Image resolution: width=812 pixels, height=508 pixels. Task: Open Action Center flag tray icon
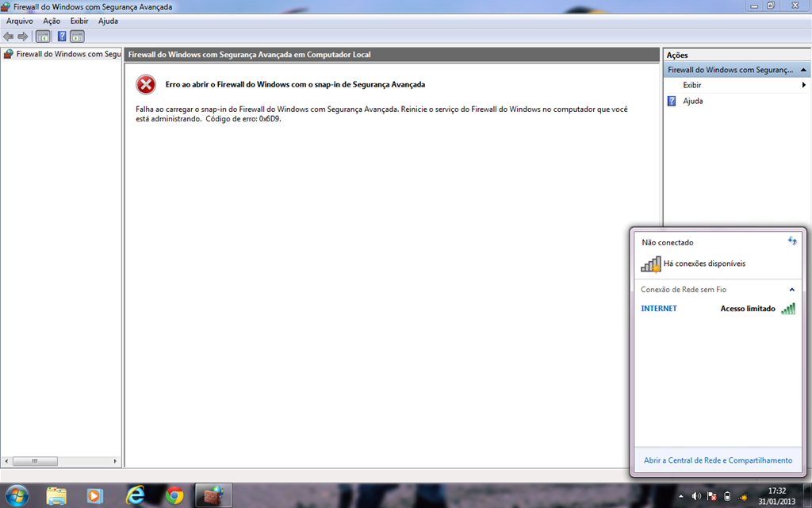712,497
